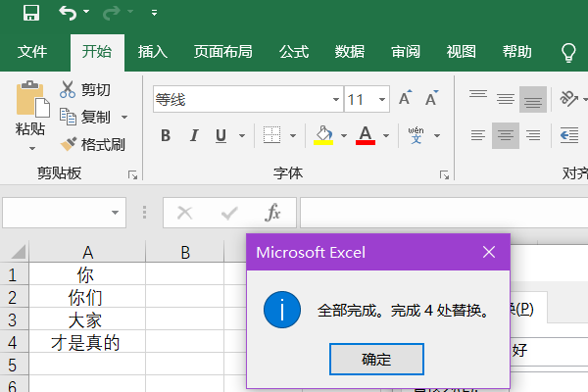
Task: Open the Name Box dropdown arrow
Action: click(117, 212)
